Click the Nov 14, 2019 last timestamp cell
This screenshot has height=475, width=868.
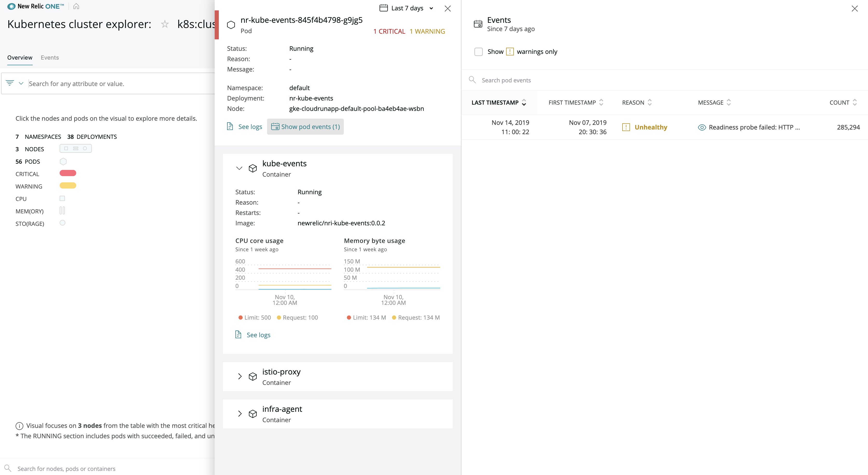(x=510, y=127)
